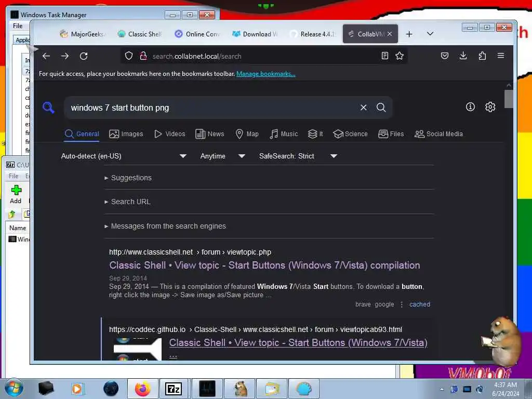Select the Images search category
Screen dimensions: 532x399
pyautogui.click(x=126, y=134)
